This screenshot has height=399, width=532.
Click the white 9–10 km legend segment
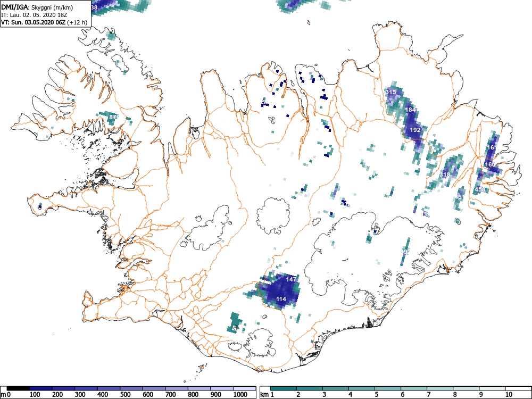point(492,388)
